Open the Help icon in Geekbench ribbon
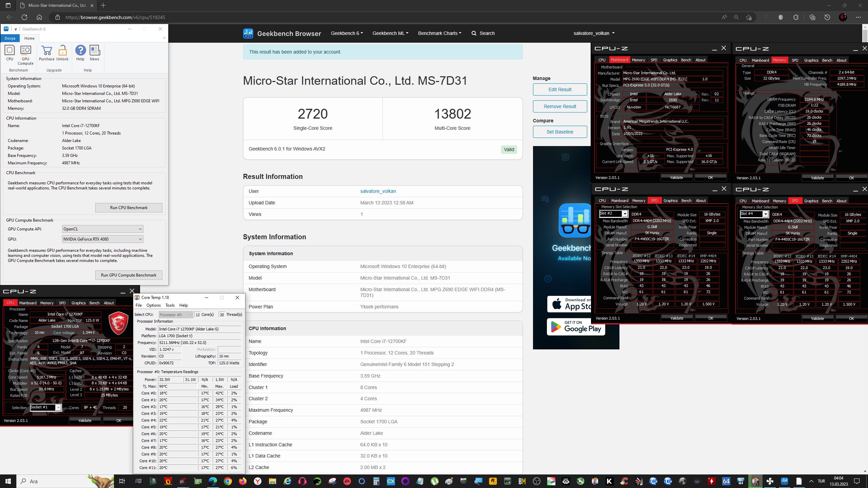This screenshot has height=488, width=868. [80, 53]
